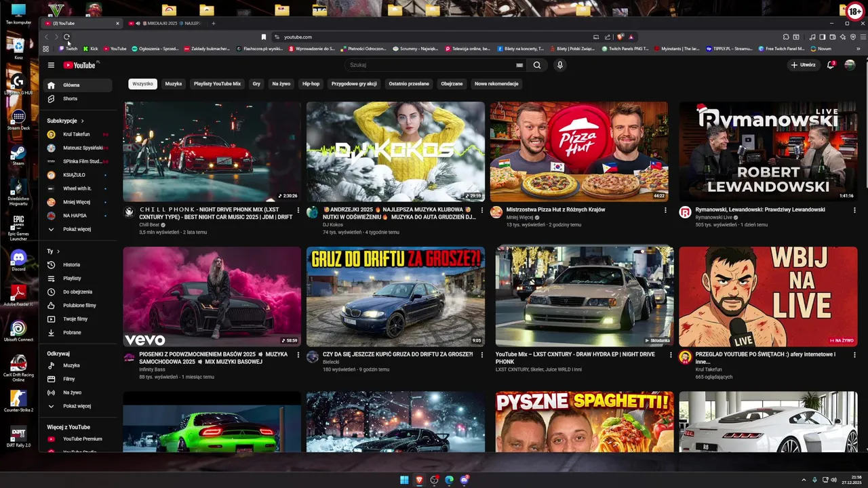Open YouTube notifications bell
The image size is (868, 488).
[x=830, y=65]
